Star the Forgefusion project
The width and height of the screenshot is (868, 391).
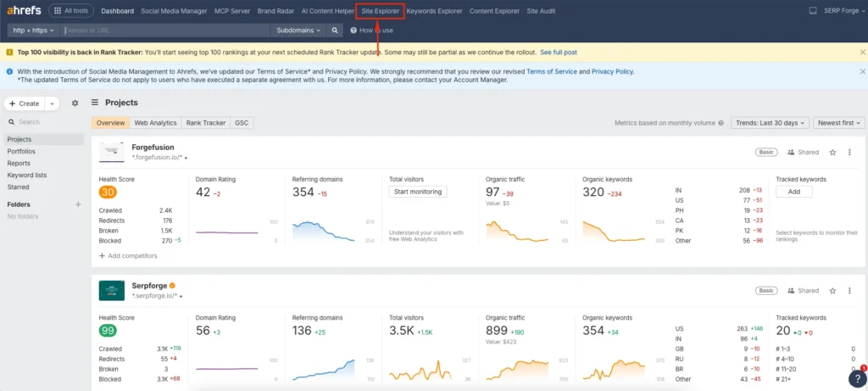tap(832, 153)
